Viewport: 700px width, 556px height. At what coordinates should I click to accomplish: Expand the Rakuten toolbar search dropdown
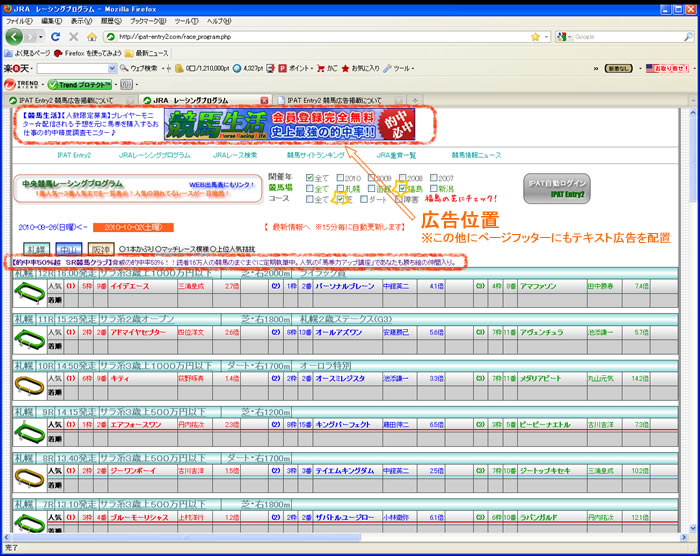point(111,68)
